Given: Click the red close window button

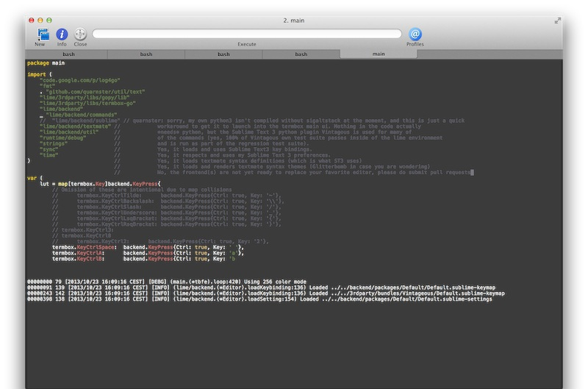Looking at the screenshot, I should (x=32, y=21).
